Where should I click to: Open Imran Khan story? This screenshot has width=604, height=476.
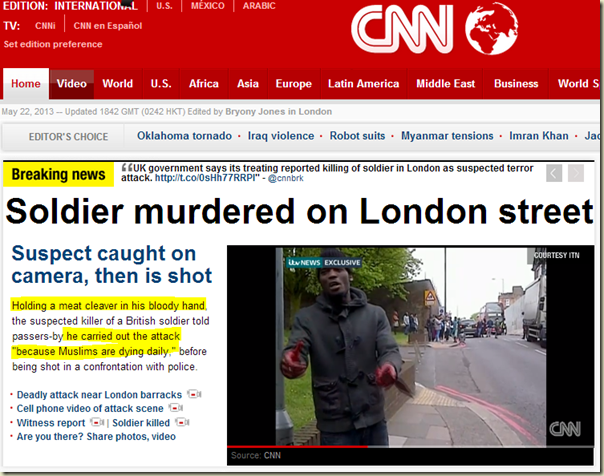pyautogui.click(x=539, y=136)
